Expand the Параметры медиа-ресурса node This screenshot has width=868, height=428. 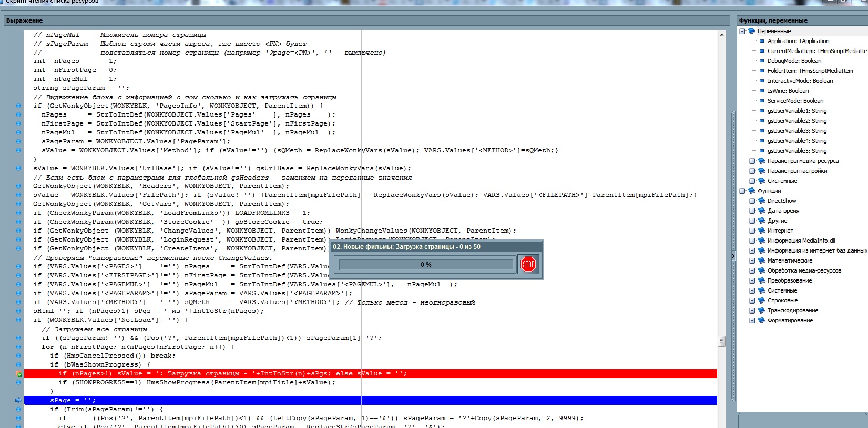pos(752,161)
